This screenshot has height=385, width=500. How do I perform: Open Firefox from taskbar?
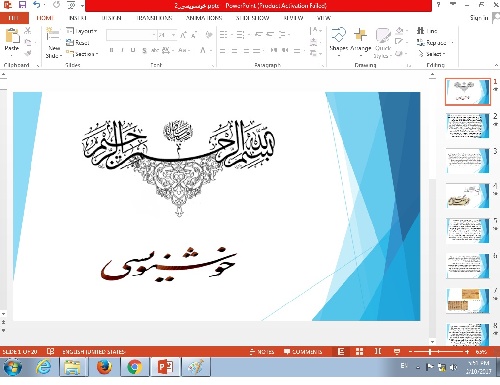[x=104, y=367]
